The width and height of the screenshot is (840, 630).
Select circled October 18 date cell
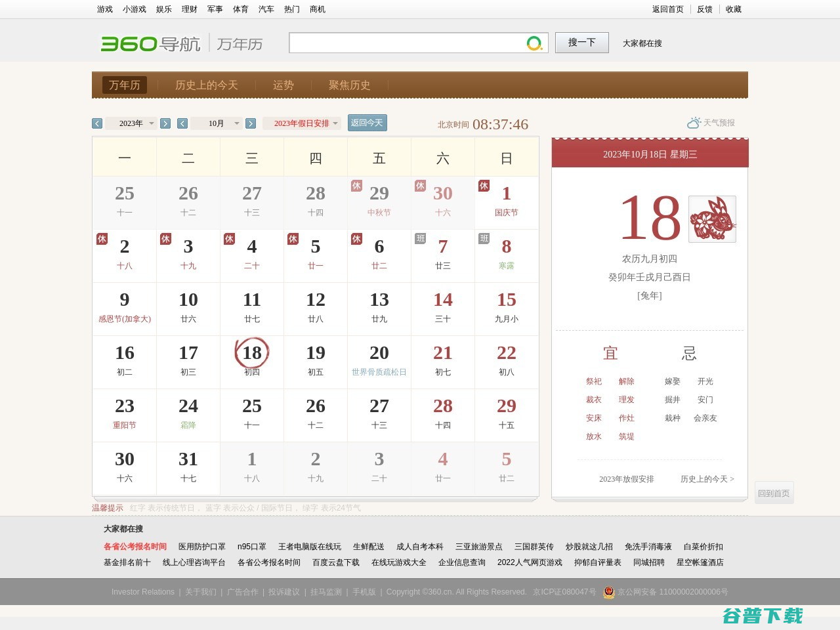coord(252,362)
